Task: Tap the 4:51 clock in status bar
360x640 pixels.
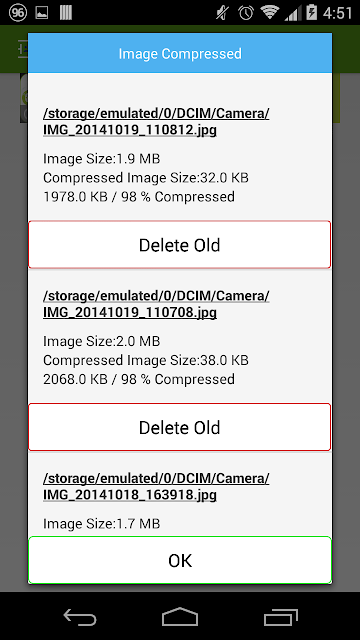Action: tap(337, 13)
